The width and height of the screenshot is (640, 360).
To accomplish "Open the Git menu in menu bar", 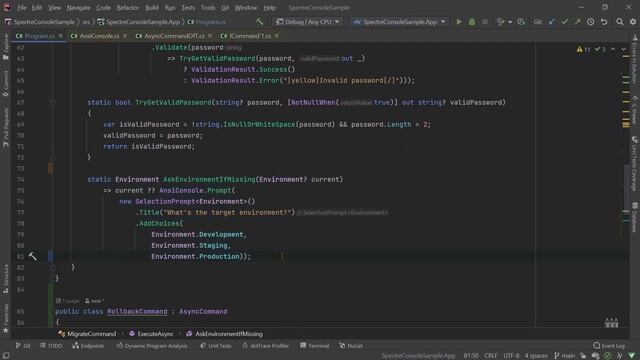I will click(x=225, y=7).
